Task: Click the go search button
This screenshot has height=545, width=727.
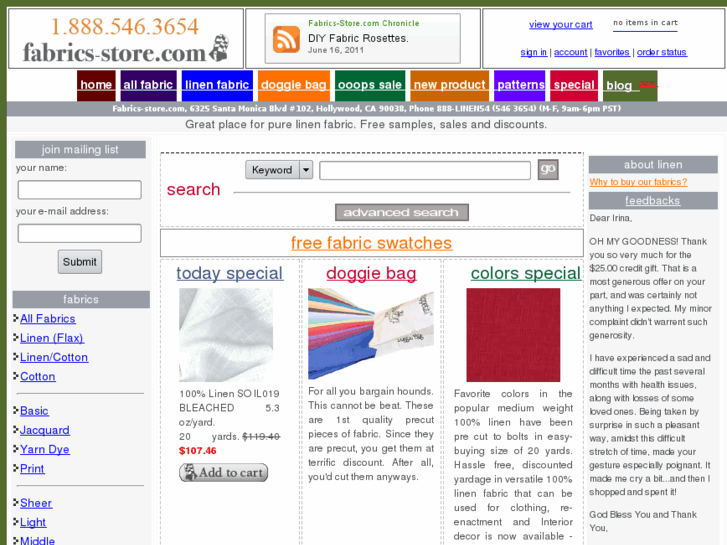Action: tap(548, 169)
